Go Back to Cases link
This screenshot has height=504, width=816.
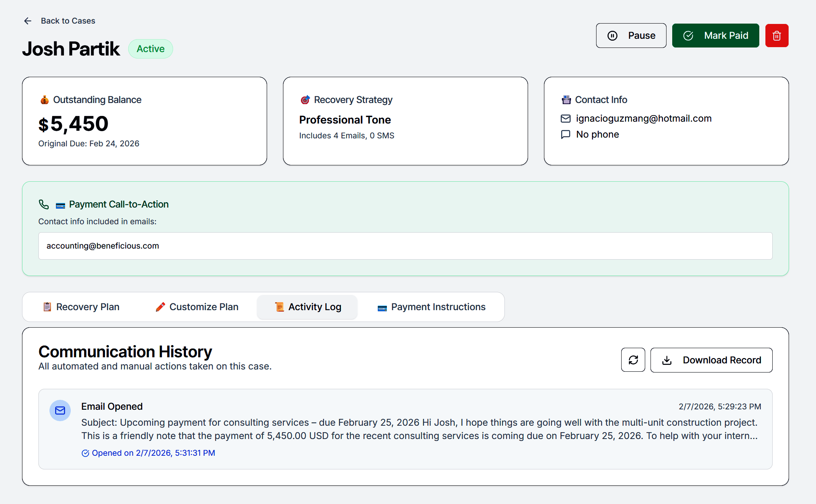pos(68,21)
